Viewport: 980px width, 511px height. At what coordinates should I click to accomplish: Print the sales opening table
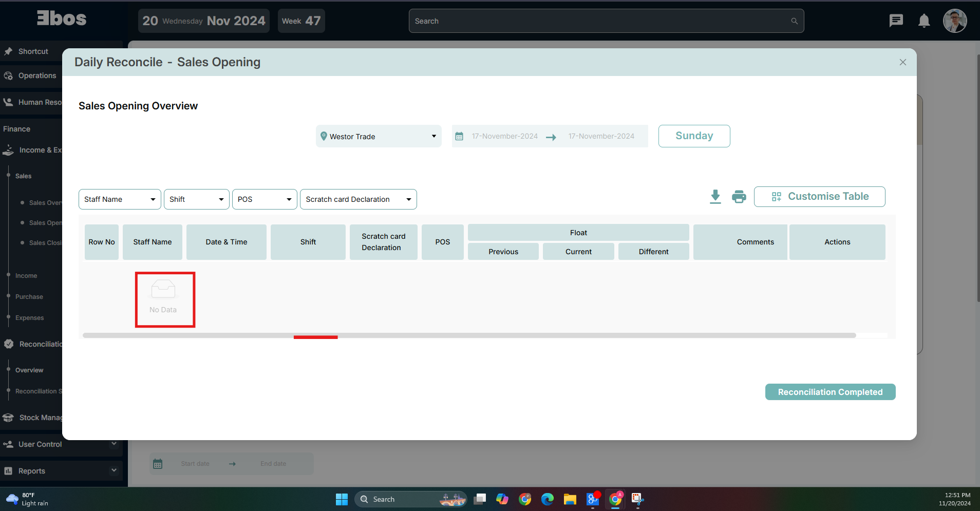click(739, 197)
